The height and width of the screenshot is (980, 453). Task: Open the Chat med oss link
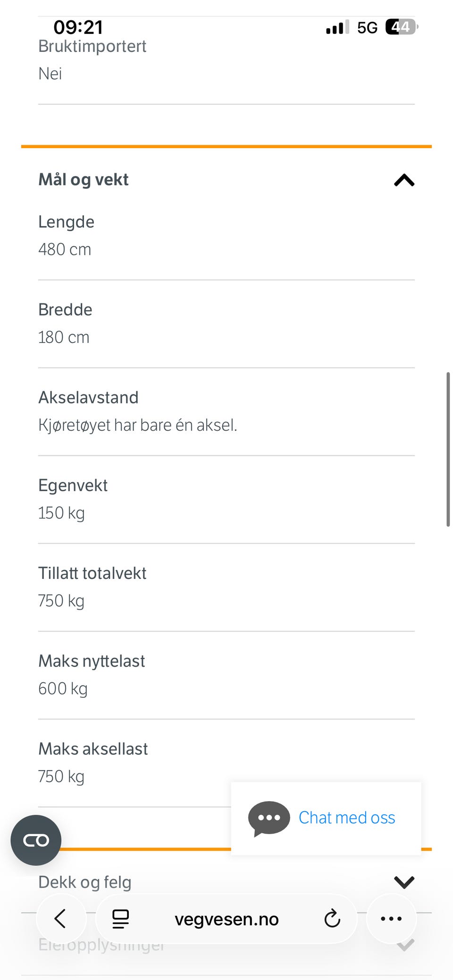click(347, 818)
